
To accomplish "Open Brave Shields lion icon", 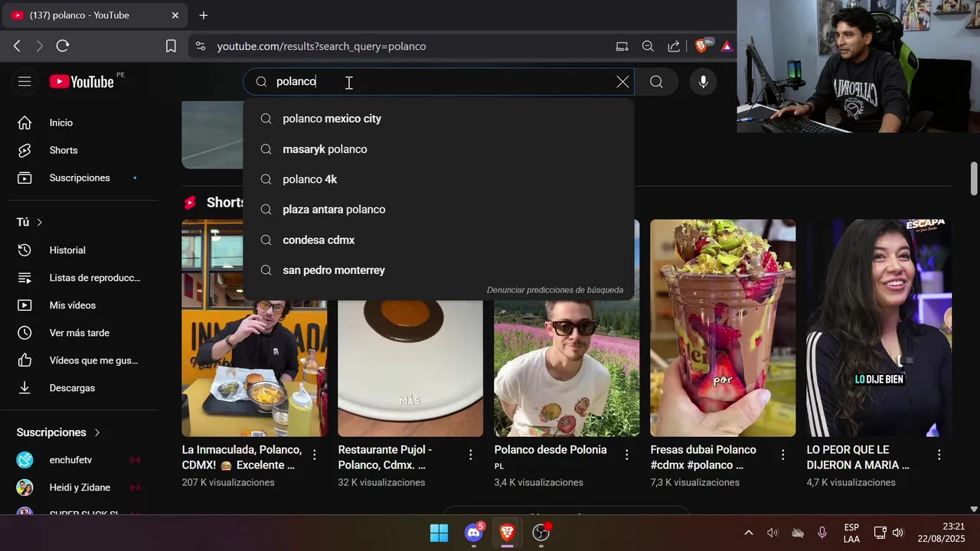I will pos(702,46).
